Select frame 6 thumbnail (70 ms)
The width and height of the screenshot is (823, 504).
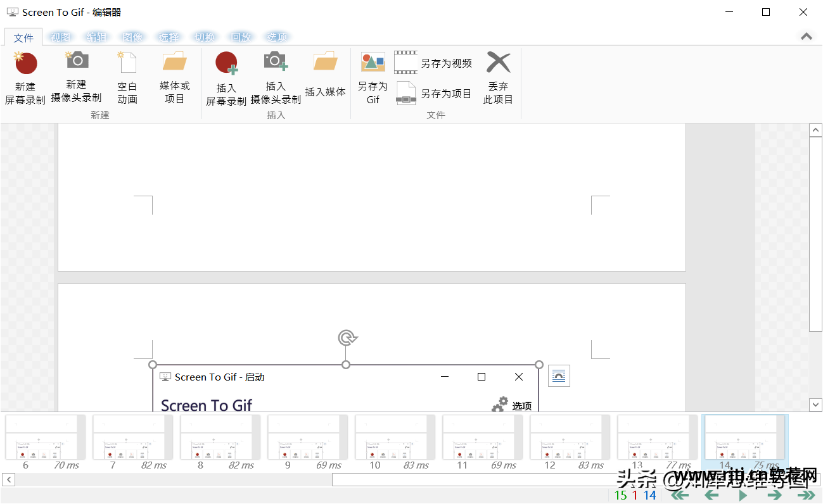click(45, 443)
